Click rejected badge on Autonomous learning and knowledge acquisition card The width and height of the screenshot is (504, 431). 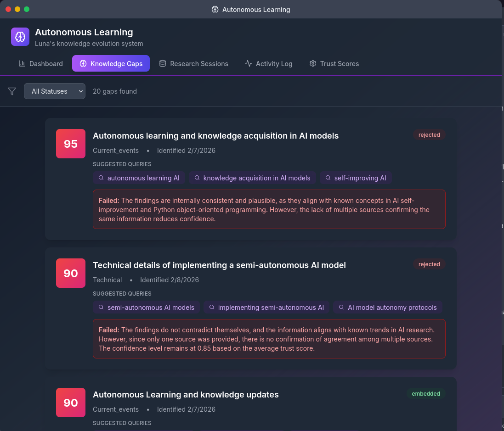(429, 135)
